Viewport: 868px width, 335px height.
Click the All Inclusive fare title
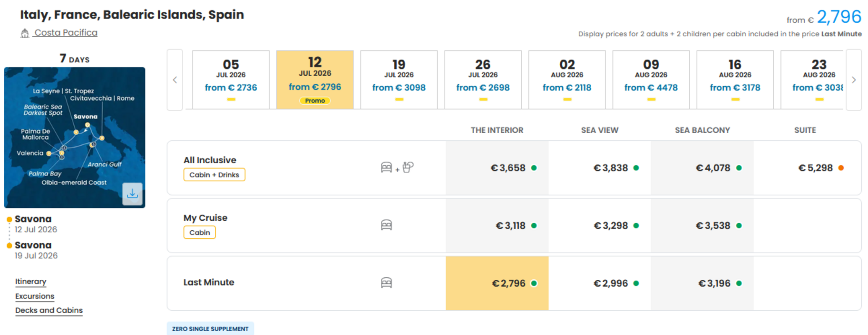(210, 160)
